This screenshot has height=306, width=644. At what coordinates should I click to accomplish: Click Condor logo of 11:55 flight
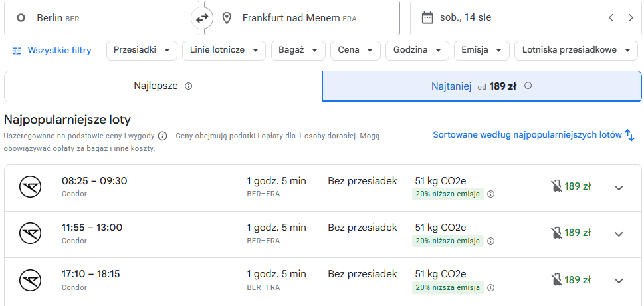point(31,233)
